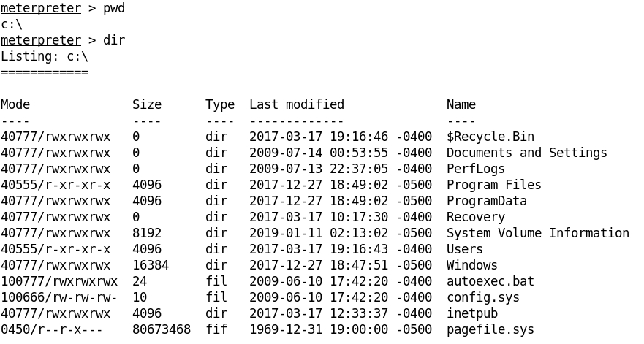Click the Documents and Settings entry
Screen dimensions: 644x344
click(x=526, y=153)
